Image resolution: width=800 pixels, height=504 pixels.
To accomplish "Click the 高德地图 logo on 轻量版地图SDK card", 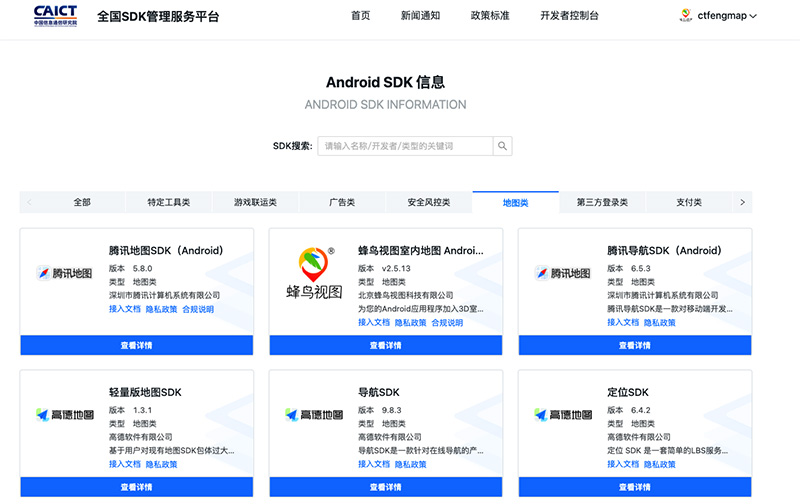I will pos(65,415).
